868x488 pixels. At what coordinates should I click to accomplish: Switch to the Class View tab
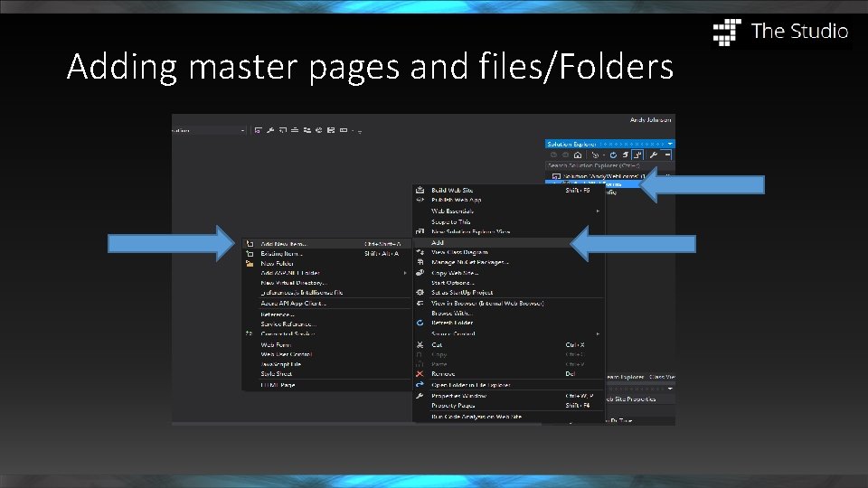pyautogui.click(x=662, y=377)
